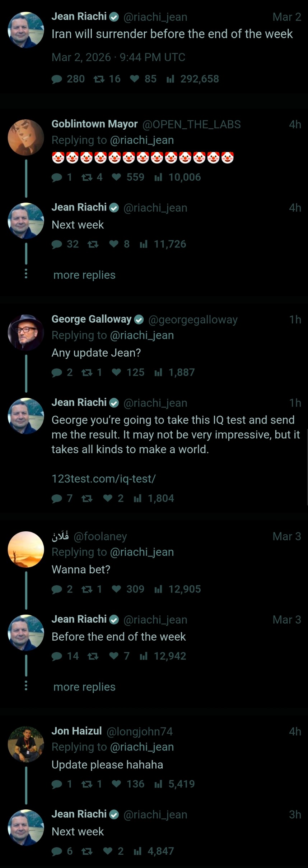This screenshot has width=308, height=868.
Task: Click @foolaney username handle
Action: tap(100, 536)
